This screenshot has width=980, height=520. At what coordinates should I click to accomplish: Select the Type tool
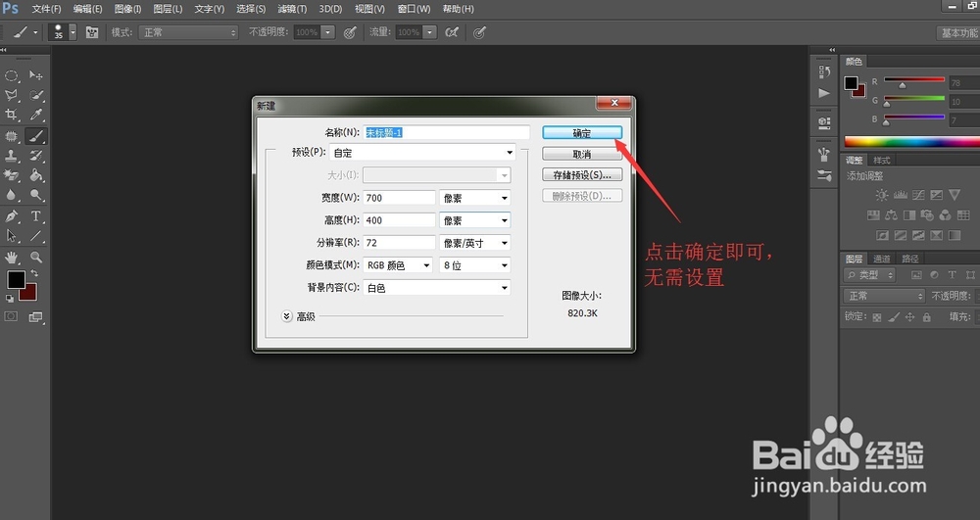36,216
